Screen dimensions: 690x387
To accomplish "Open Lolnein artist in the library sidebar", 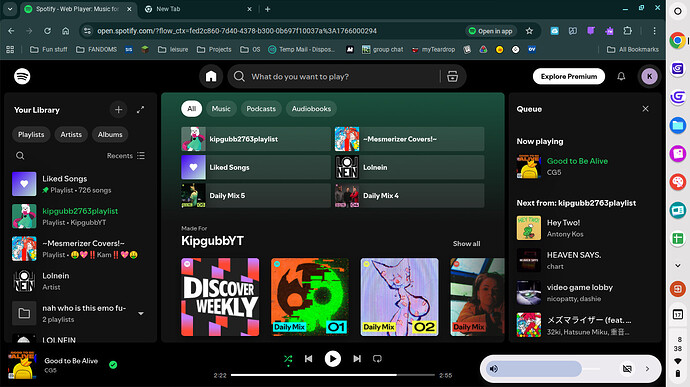I will tap(80, 281).
